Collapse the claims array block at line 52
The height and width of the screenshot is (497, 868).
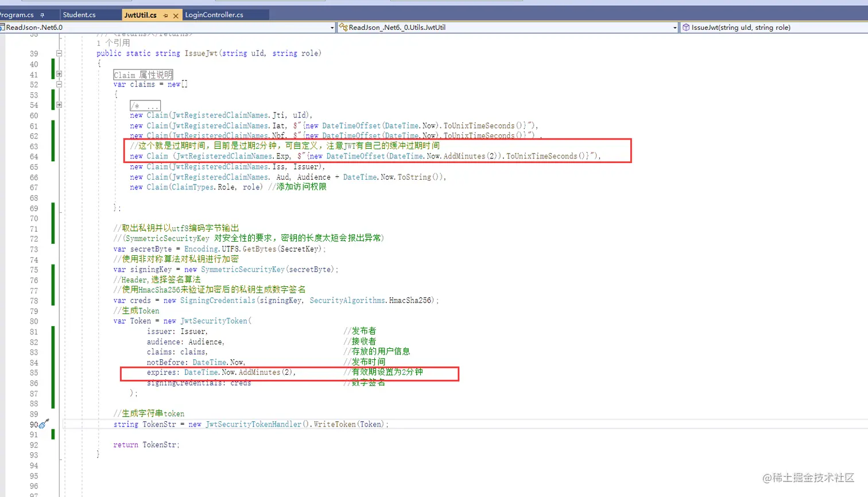59,84
